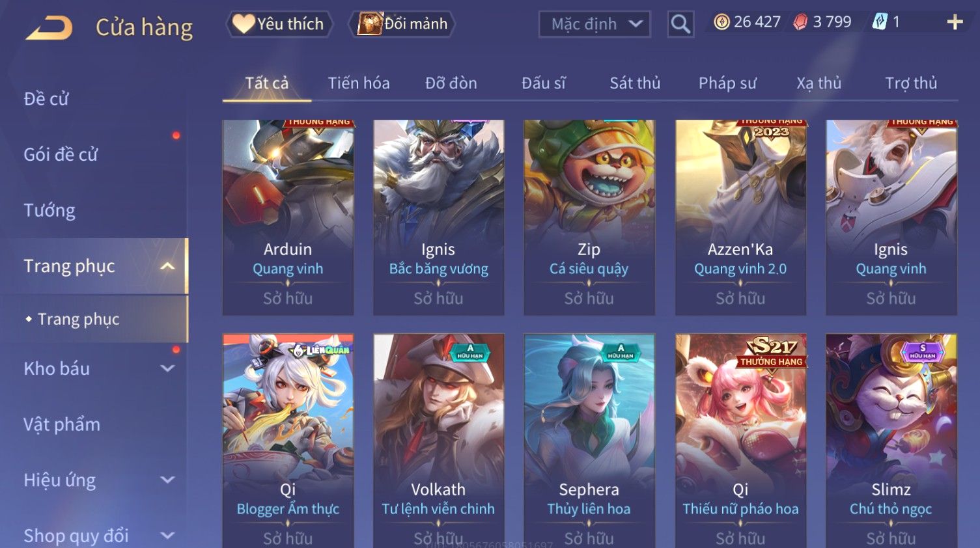Screen dimensions: 980x548
Task: Open Zip Cá siêu quậy skin card
Action: [x=589, y=217]
